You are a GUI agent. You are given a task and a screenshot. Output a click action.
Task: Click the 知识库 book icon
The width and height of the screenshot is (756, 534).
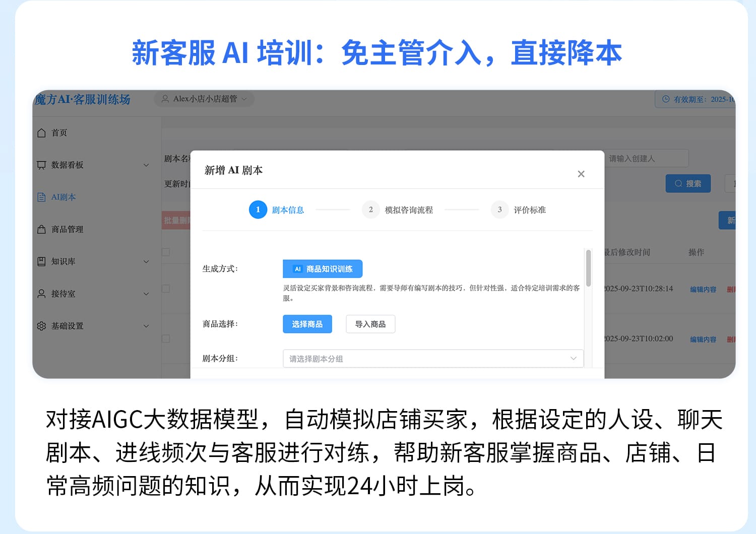41,261
